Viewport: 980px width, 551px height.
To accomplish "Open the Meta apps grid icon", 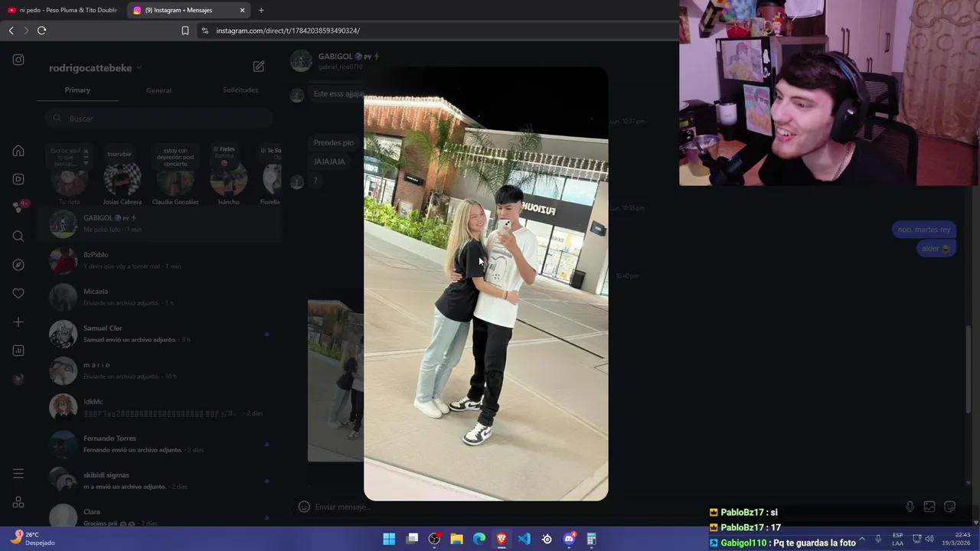I will 18,503.
